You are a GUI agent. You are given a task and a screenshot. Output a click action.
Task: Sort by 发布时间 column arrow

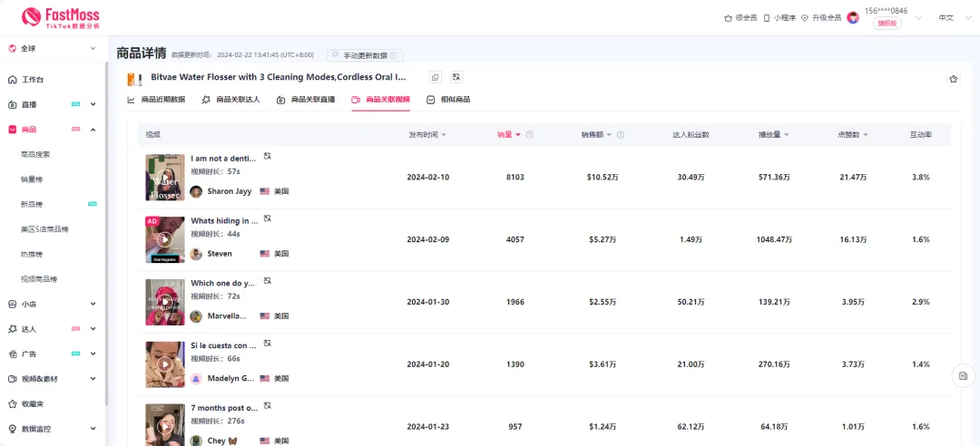click(x=444, y=135)
